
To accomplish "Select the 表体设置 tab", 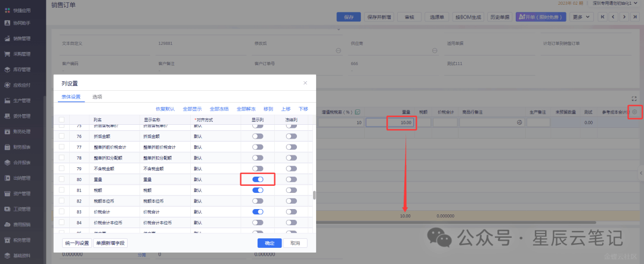I will click(x=71, y=96).
